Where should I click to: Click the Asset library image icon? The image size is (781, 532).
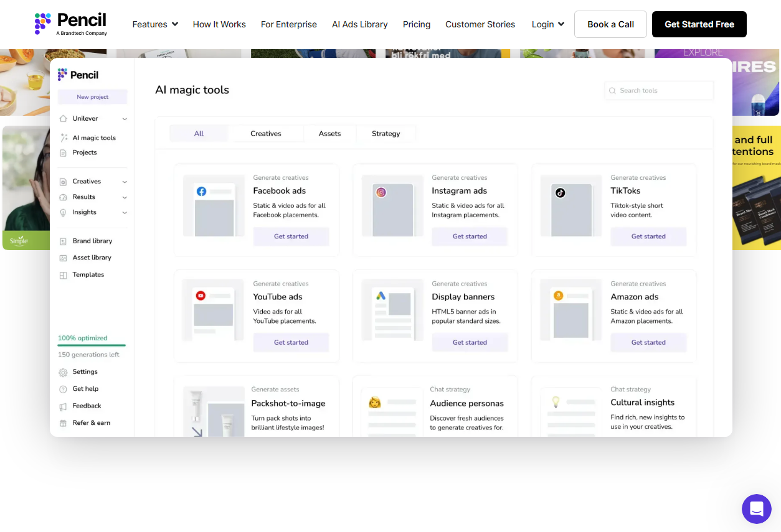pyautogui.click(x=63, y=258)
